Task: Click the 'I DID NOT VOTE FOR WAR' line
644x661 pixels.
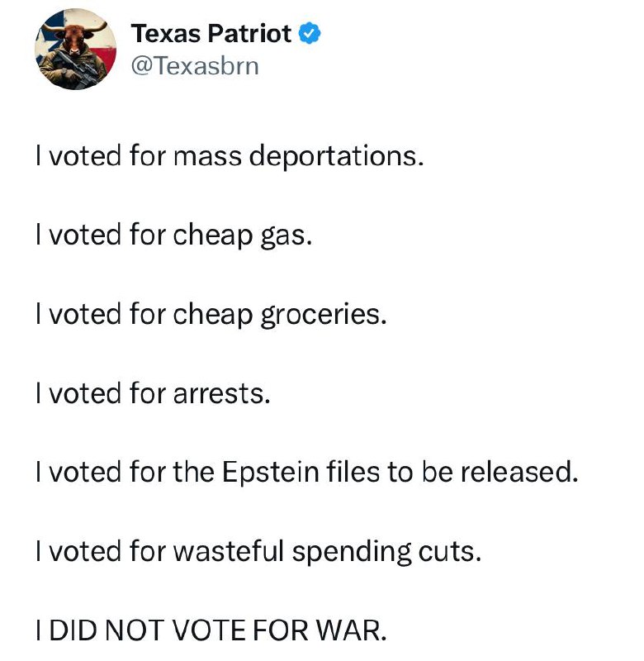Action: tap(211, 630)
